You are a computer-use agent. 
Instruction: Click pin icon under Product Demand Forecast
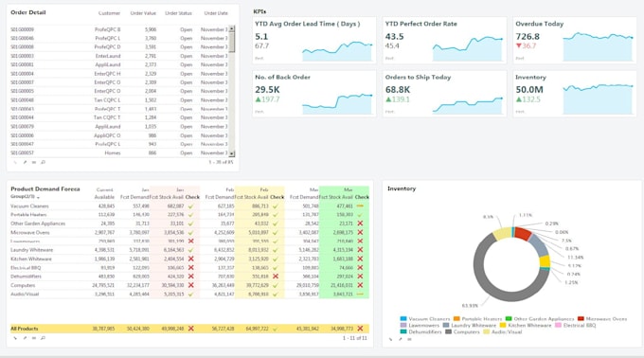pos(25,338)
